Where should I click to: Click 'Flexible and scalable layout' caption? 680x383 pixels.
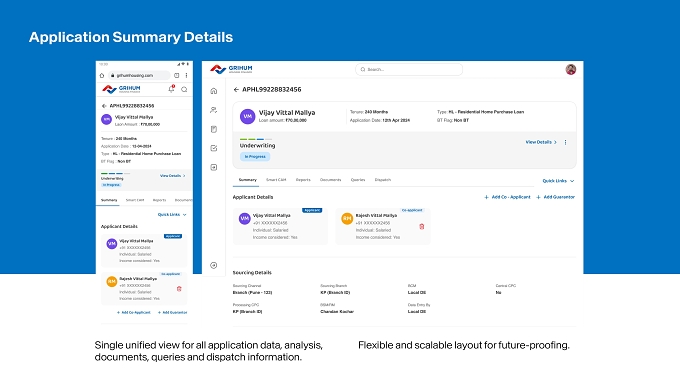coord(464,346)
